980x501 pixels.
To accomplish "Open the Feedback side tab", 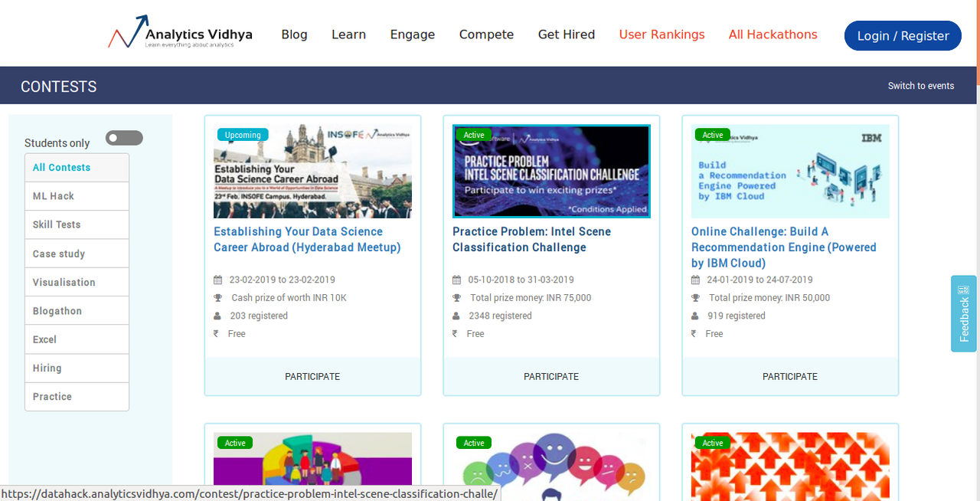I will pos(964,313).
